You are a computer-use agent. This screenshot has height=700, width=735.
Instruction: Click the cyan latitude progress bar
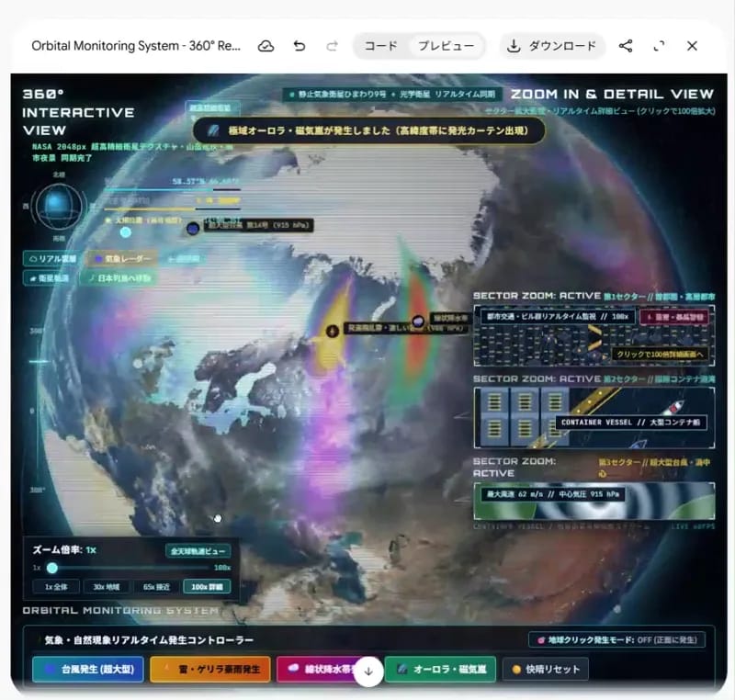pos(172,190)
